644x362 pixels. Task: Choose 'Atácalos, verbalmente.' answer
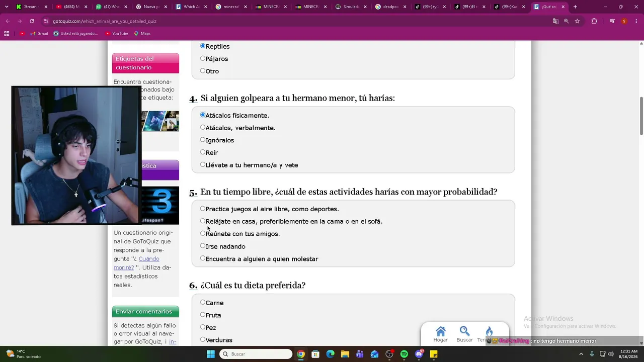point(203,127)
